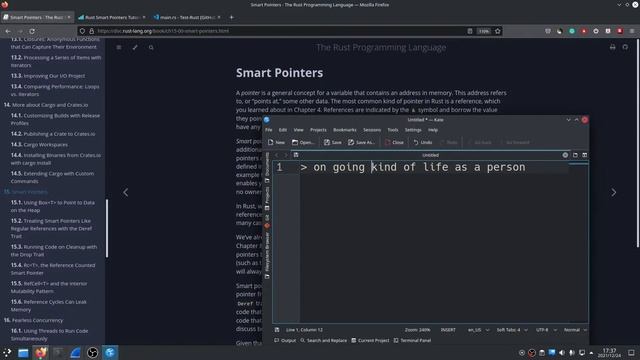Click New in Kate toolbar
The image size is (640, 360).
(x=276, y=142)
